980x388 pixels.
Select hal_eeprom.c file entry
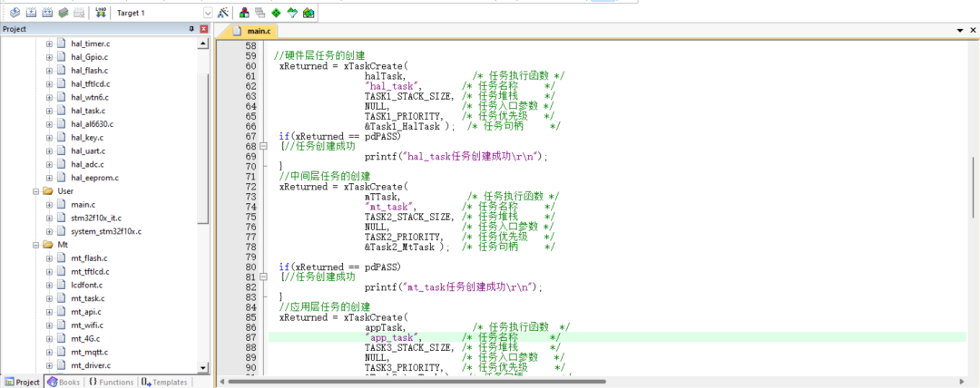click(94, 178)
